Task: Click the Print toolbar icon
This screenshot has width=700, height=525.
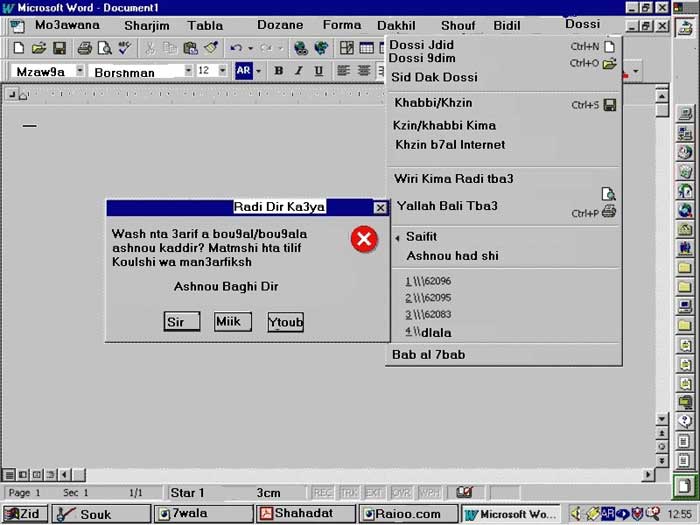Action: click(x=84, y=47)
